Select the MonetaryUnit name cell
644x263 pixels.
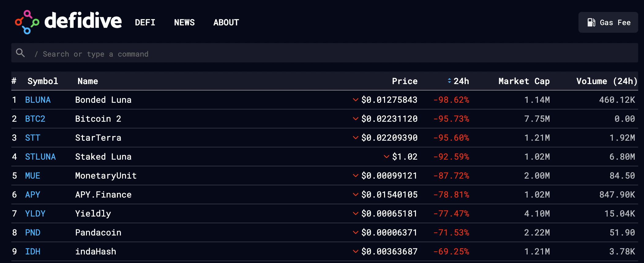coord(106,176)
